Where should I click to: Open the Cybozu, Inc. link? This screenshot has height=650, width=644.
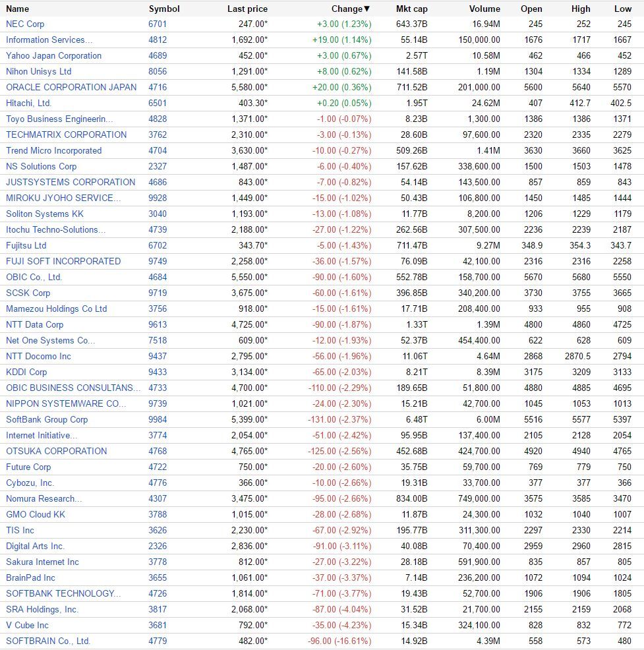click(x=30, y=483)
